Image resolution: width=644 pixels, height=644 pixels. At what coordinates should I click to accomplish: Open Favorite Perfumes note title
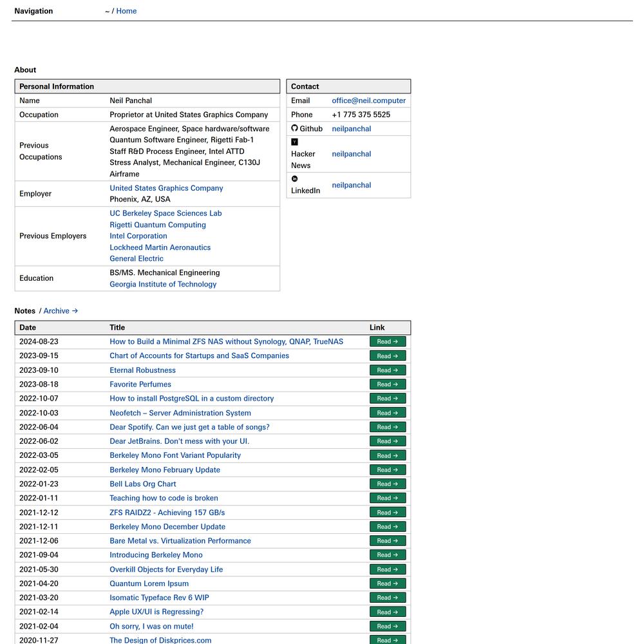(140, 384)
